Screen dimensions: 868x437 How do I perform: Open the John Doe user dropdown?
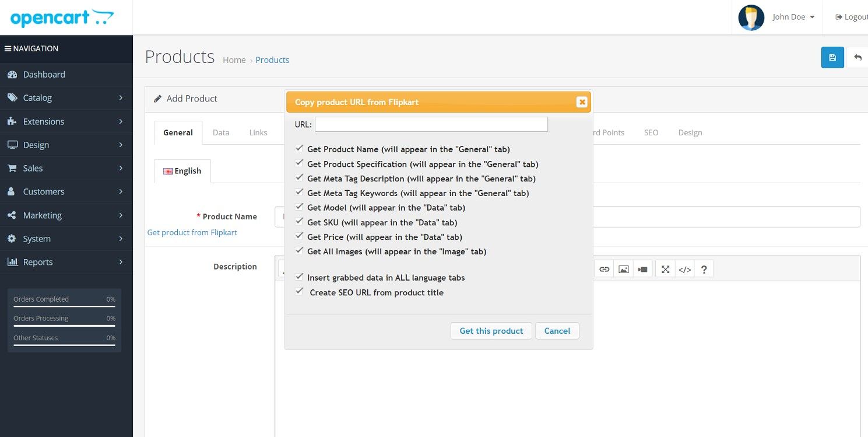(x=793, y=18)
